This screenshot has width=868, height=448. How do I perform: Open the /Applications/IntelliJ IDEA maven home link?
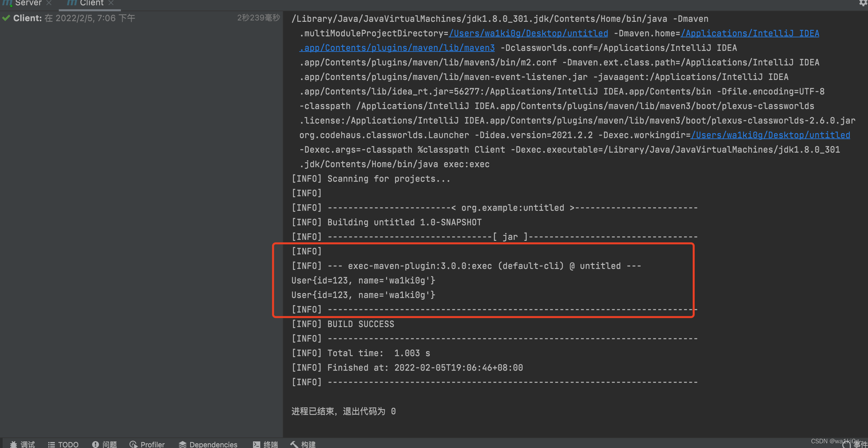point(750,33)
